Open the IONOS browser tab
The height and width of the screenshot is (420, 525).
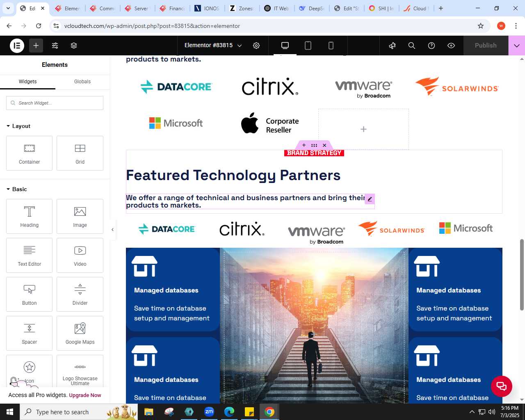208,8
